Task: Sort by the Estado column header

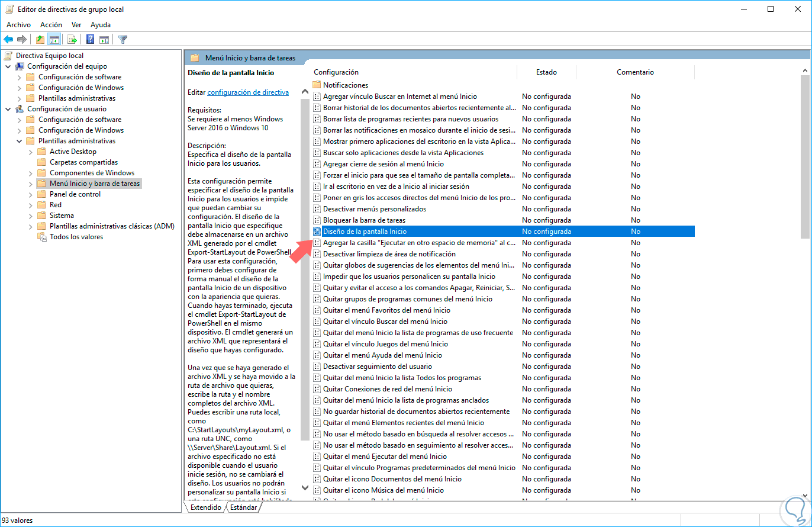Action: (546, 72)
